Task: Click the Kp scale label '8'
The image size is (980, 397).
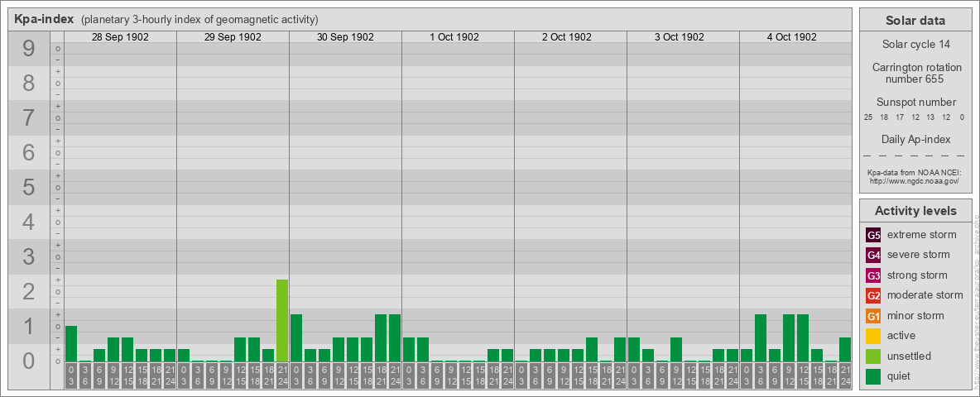Action: click(29, 83)
